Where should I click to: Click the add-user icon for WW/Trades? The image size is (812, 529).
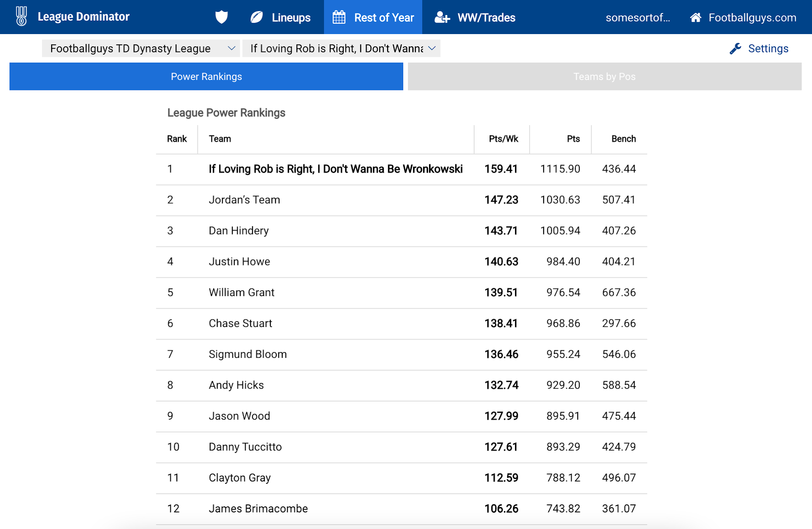(442, 17)
